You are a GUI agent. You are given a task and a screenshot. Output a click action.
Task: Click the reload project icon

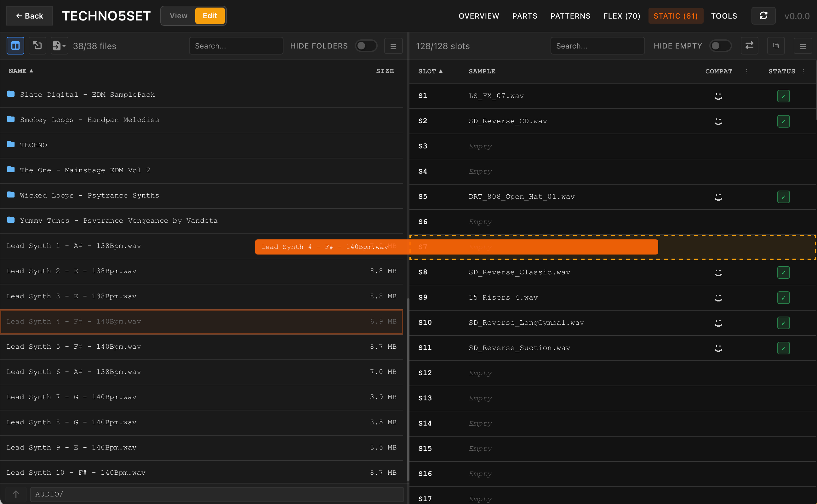pyautogui.click(x=763, y=16)
